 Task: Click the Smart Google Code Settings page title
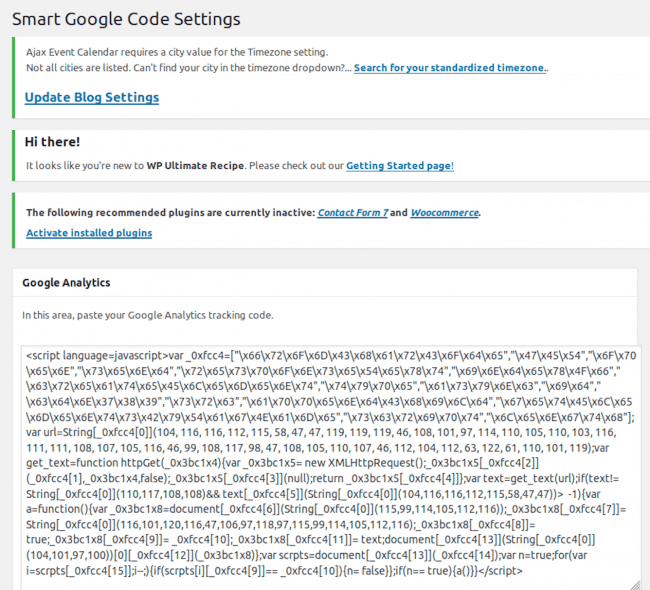[126, 19]
